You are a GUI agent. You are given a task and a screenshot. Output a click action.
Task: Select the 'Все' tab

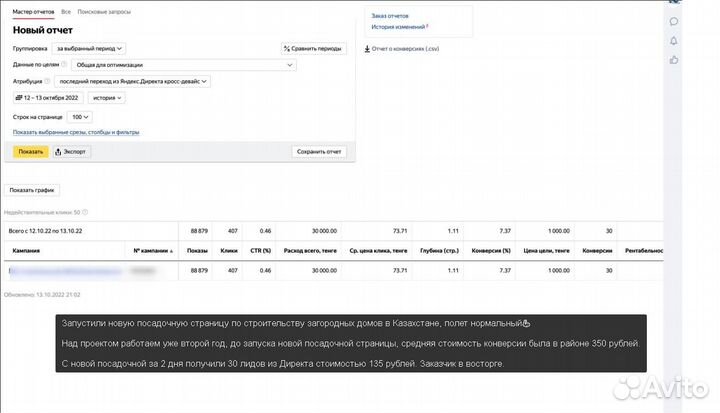(66, 11)
